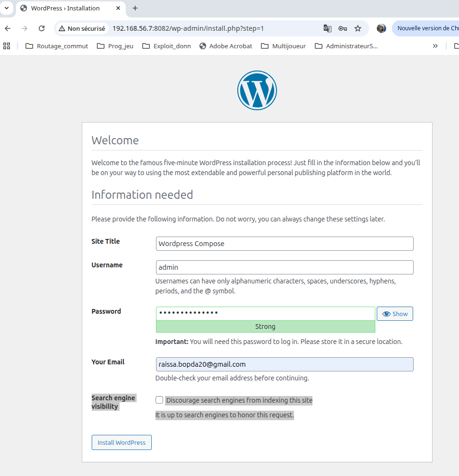Viewport: 459px width, 476px height.
Task: Open the Routage_commut bookmarks folder
Action: click(x=56, y=46)
